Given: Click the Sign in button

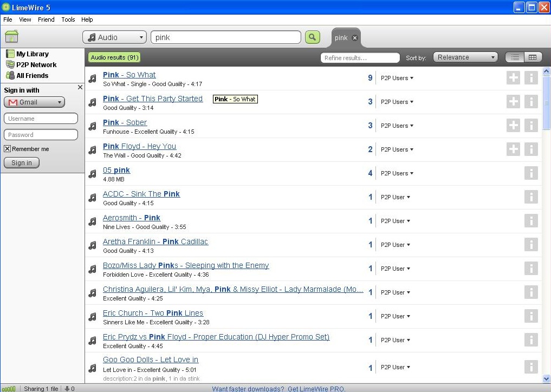Looking at the screenshot, I should [22, 162].
